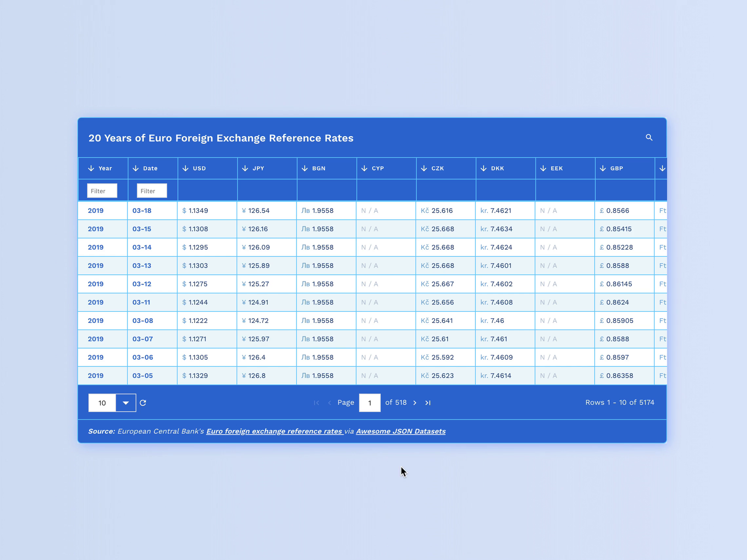Click the CZK value Kč 25.592
Image resolution: width=747 pixels, height=560 pixels.
click(437, 357)
